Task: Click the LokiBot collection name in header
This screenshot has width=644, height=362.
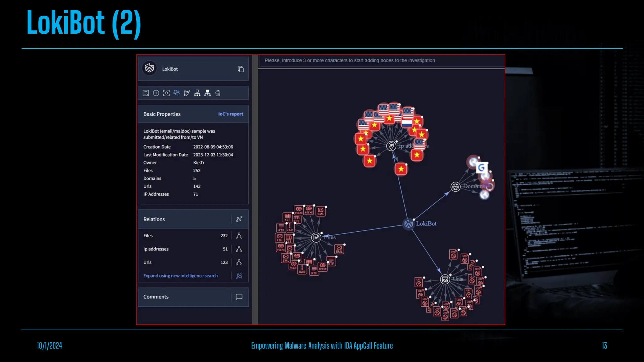Action: click(x=170, y=69)
